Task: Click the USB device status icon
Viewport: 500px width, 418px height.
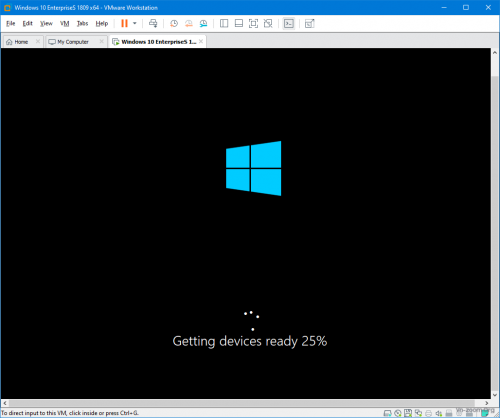Action: tap(449, 414)
